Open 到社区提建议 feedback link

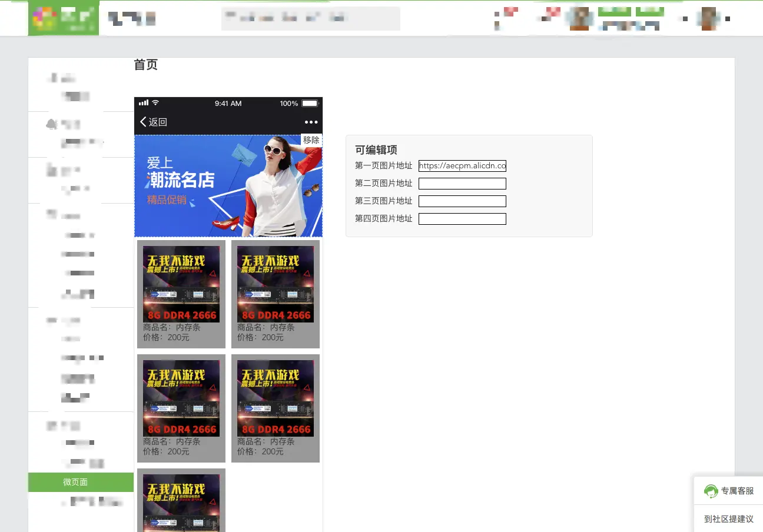pos(729,519)
